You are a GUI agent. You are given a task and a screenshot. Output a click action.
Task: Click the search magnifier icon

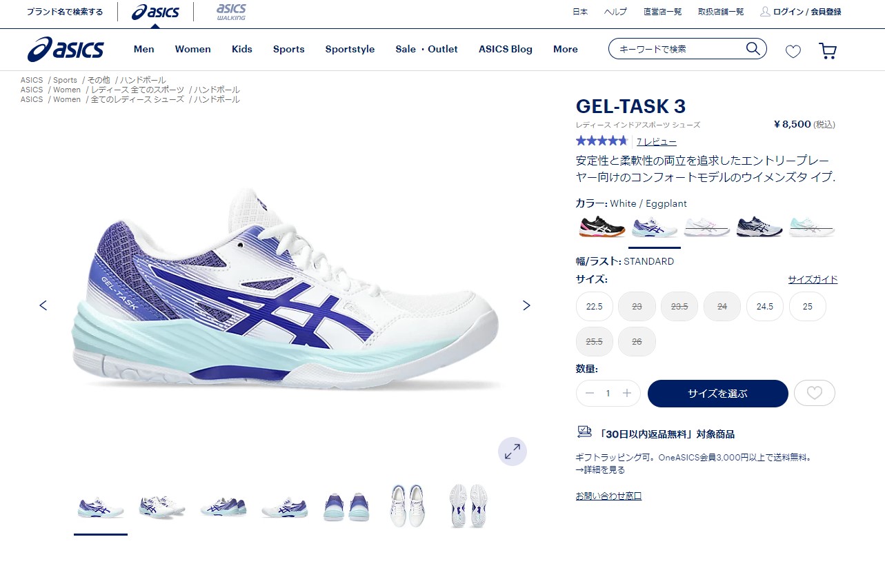pyautogui.click(x=753, y=48)
